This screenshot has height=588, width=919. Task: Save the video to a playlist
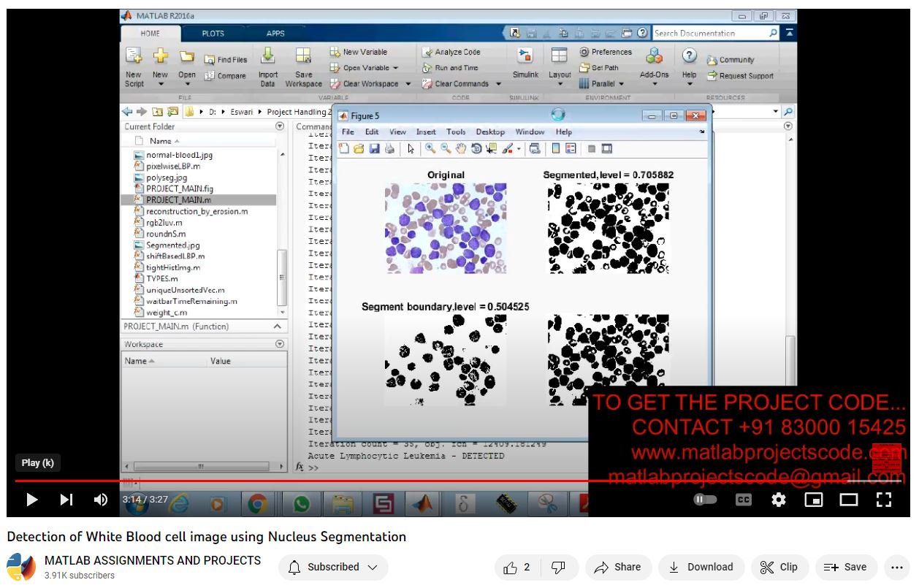click(x=846, y=567)
